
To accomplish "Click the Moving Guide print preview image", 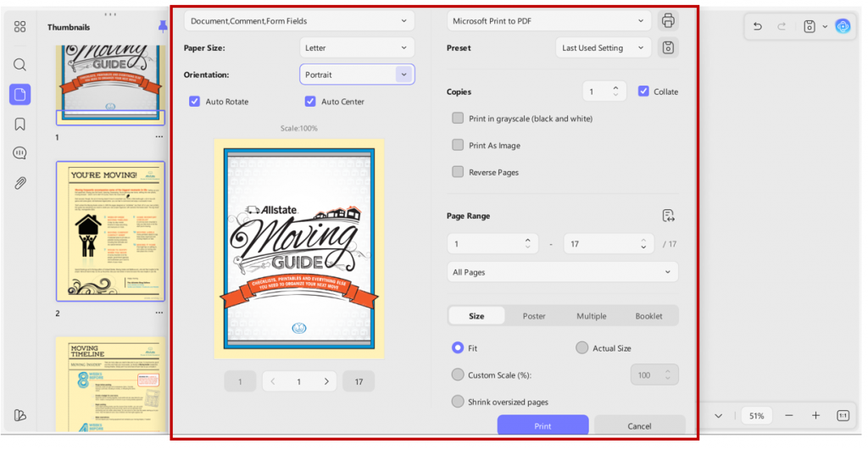I will click(299, 249).
